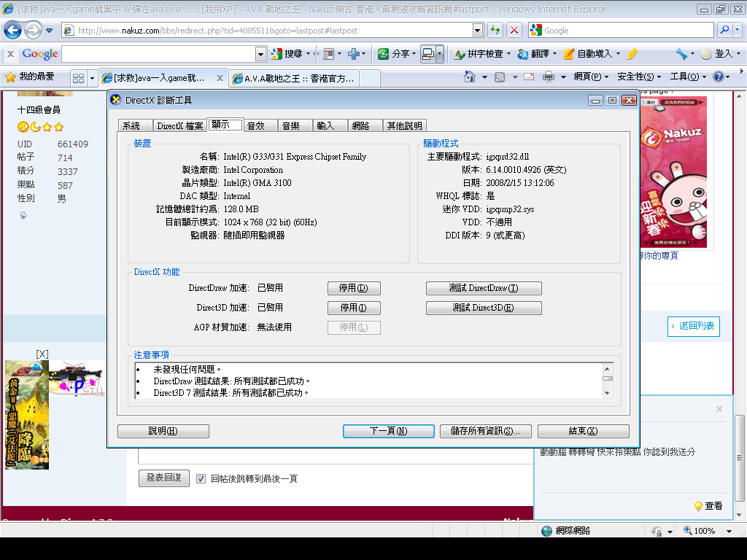Click the Home icon in command bar
Image resolution: width=747 pixels, height=560 pixels.
[471, 77]
